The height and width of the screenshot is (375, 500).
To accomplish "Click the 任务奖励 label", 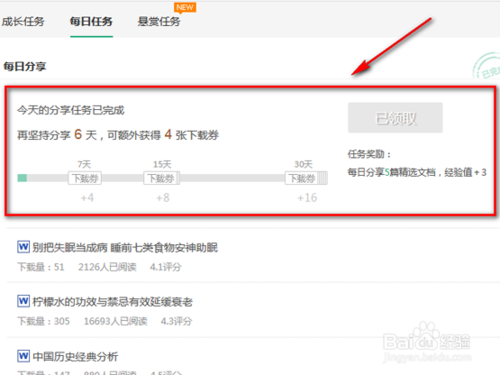I will (369, 154).
